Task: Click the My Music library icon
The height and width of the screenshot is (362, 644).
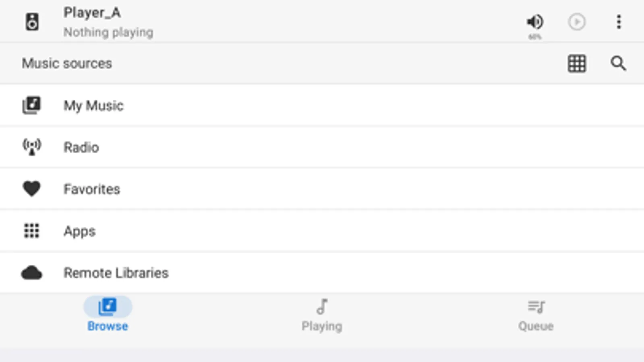Action: pos(31,105)
